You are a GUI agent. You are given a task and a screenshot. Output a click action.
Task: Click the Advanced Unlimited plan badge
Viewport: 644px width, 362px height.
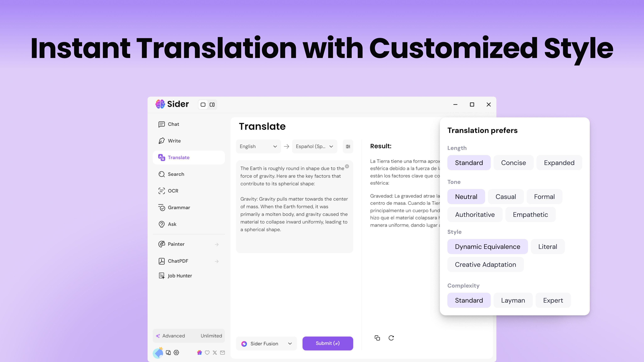pyautogui.click(x=189, y=336)
